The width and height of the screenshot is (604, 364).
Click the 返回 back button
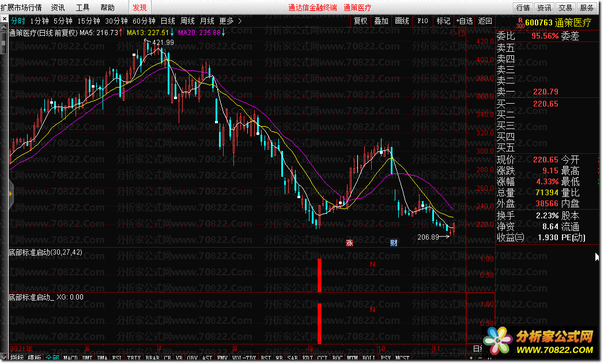(x=485, y=21)
